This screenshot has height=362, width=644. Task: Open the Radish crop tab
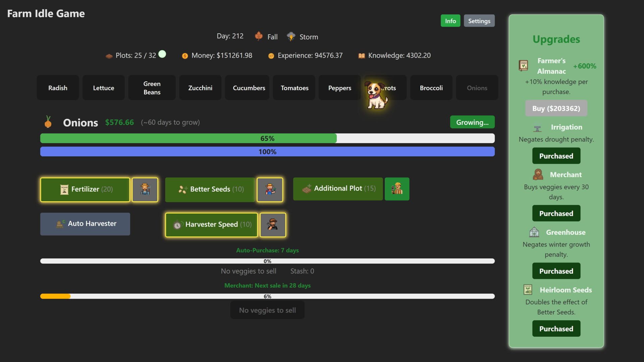tap(58, 87)
